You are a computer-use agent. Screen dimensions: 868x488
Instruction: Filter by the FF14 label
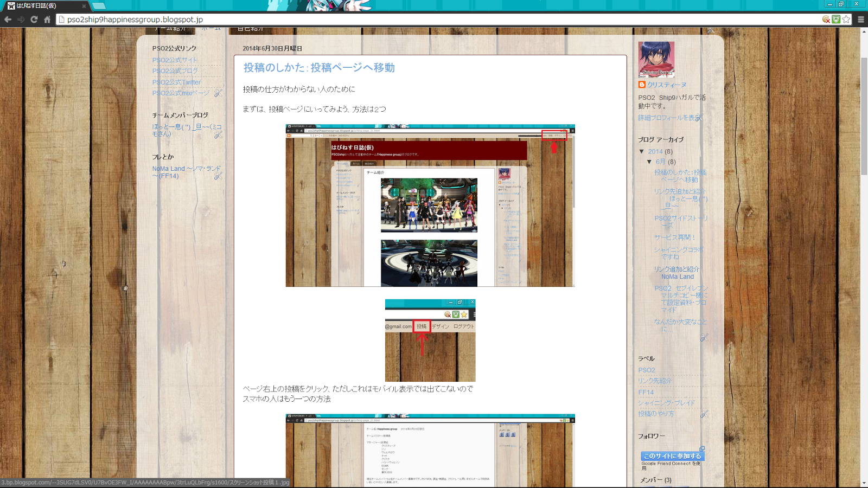click(x=646, y=393)
